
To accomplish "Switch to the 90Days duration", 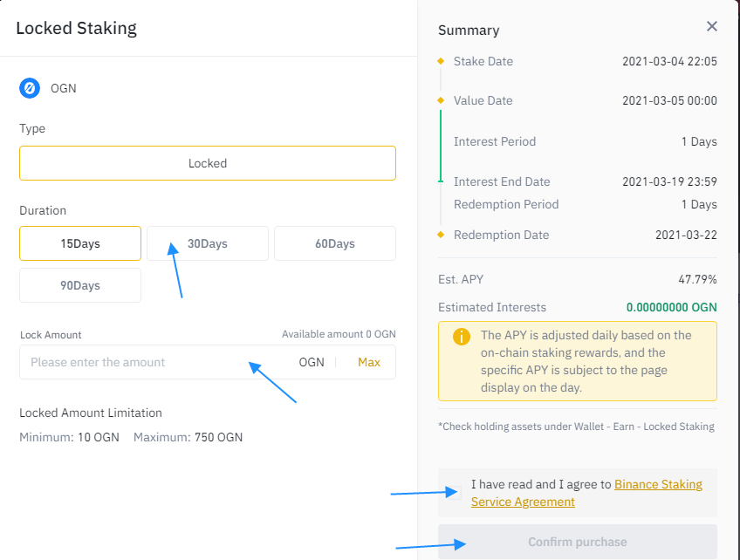I will point(80,285).
